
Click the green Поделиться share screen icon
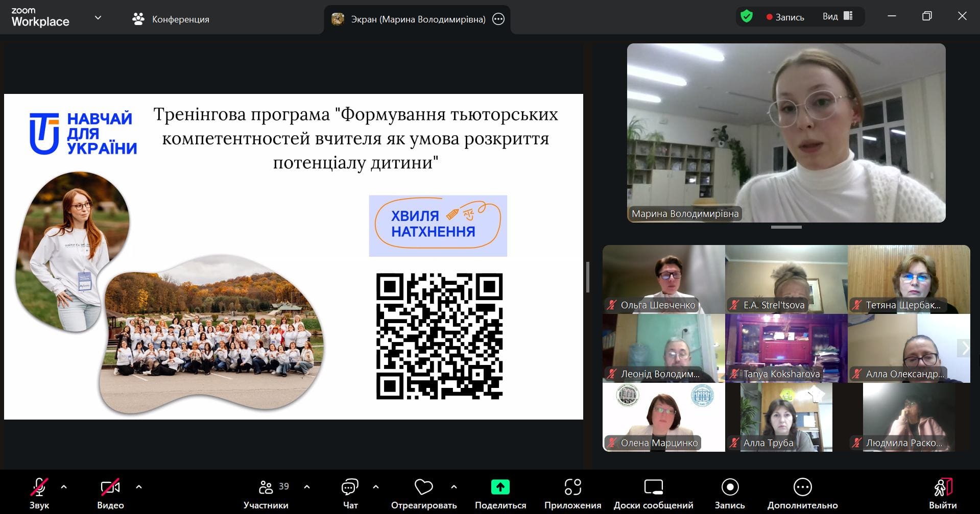point(500,487)
